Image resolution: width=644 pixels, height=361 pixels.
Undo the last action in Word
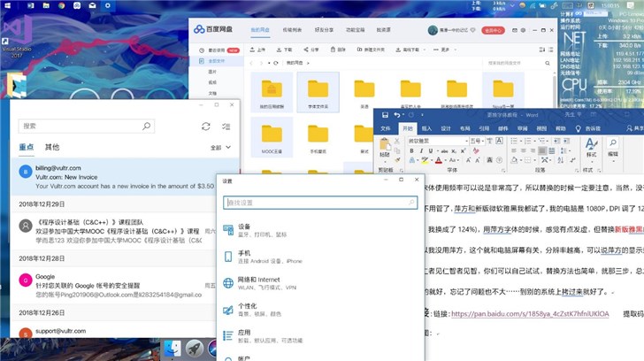pos(396,115)
